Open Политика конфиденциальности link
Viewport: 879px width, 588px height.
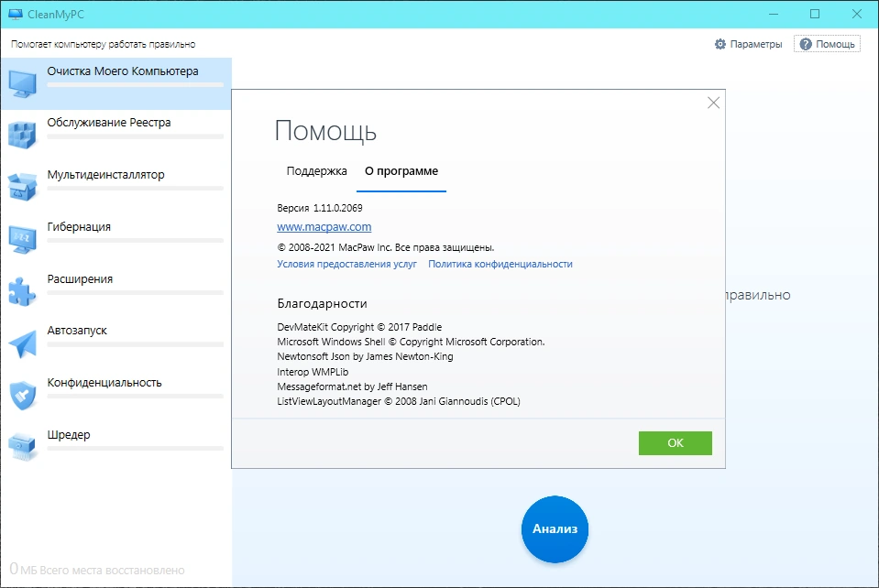[500, 264]
